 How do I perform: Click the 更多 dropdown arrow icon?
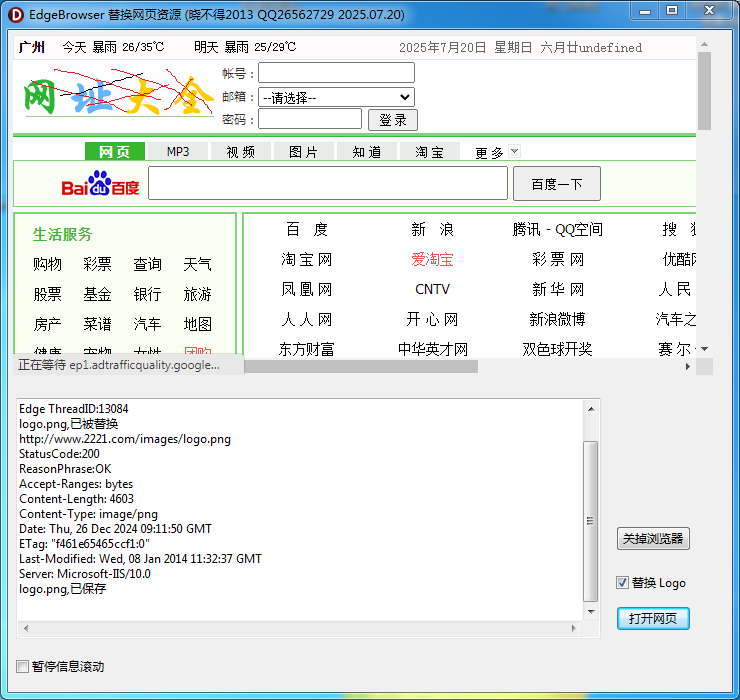[514, 151]
